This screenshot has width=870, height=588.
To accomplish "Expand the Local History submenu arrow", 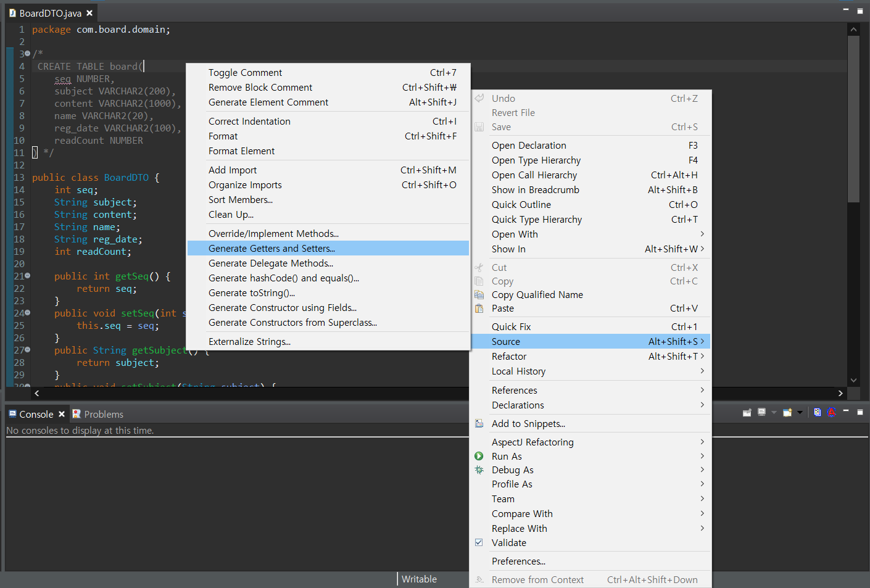I will (x=702, y=371).
